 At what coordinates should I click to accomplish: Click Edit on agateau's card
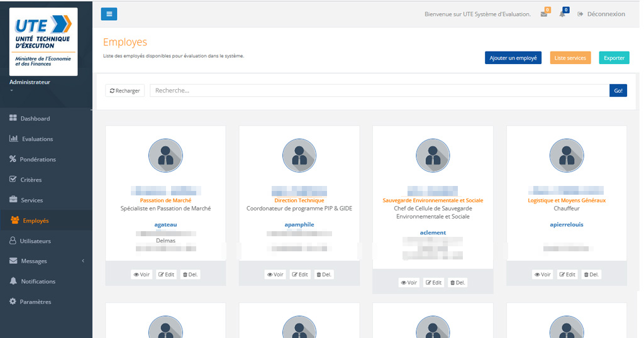pyautogui.click(x=166, y=275)
